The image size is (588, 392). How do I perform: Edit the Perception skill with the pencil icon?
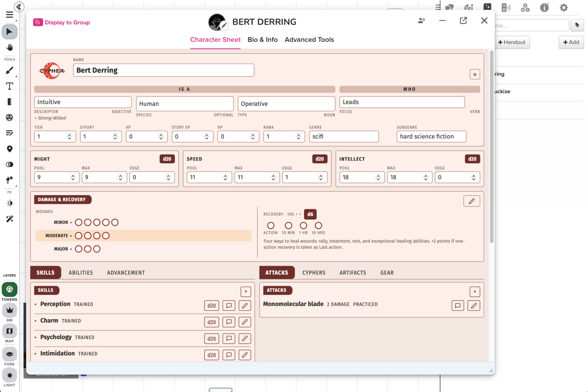tap(245, 305)
